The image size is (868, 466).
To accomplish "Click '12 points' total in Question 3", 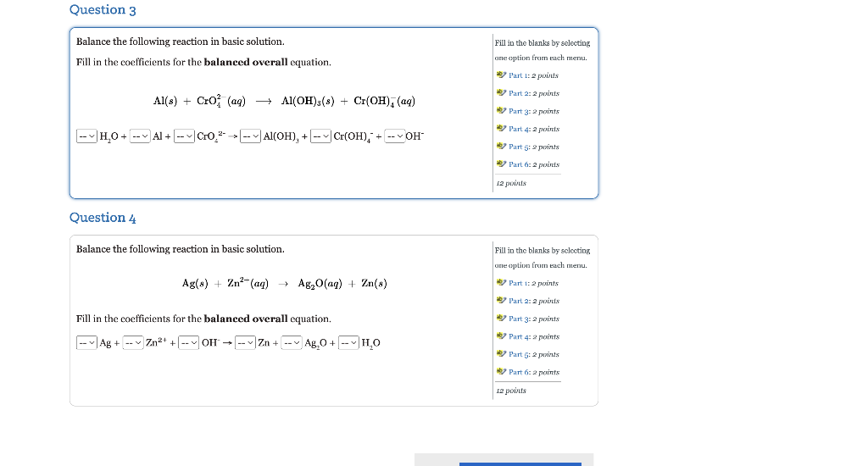I will 511,183.
